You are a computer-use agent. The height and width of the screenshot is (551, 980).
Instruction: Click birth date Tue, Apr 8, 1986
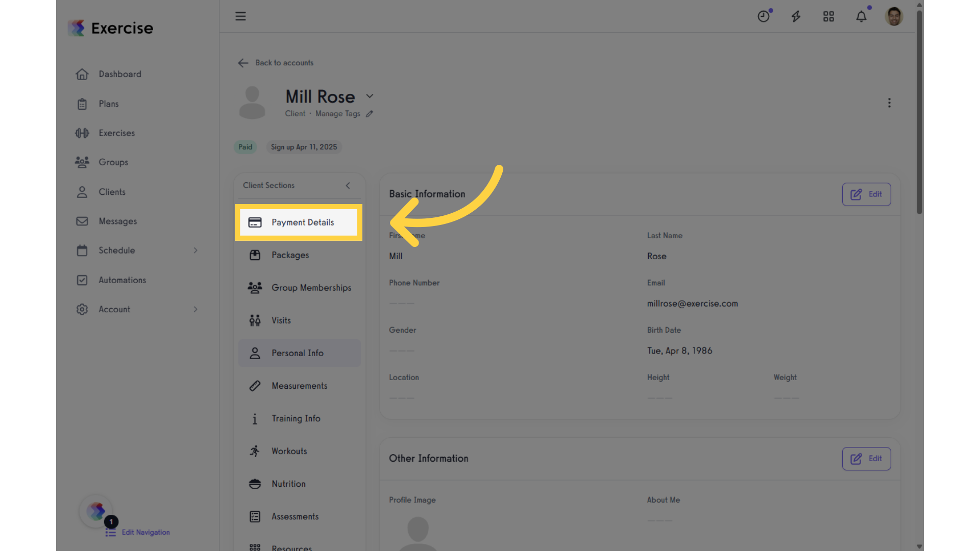coord(679,351)
